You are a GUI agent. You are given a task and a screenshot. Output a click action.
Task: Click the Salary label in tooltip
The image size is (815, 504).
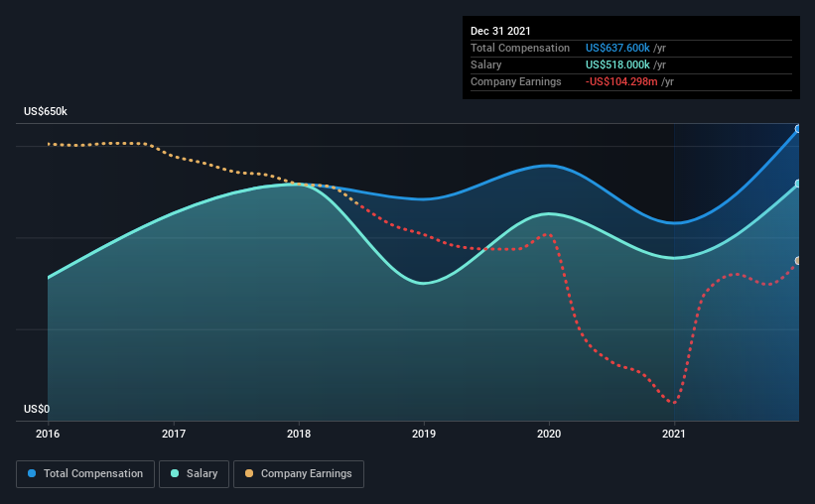[486, 64]
